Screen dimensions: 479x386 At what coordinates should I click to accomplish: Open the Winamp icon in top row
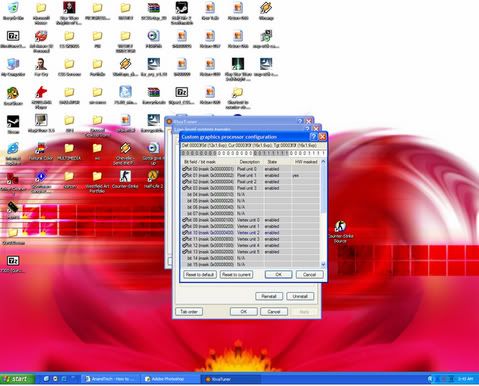coord(266,11)
